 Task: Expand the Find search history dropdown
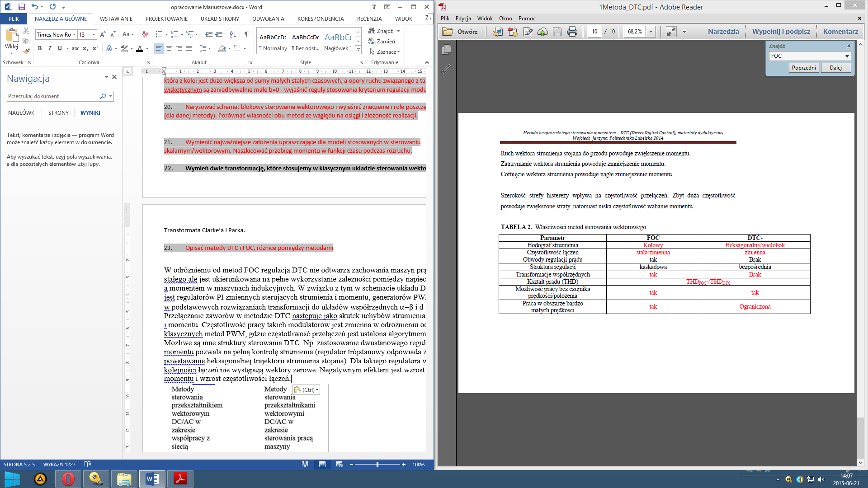[x=847, y=56]
